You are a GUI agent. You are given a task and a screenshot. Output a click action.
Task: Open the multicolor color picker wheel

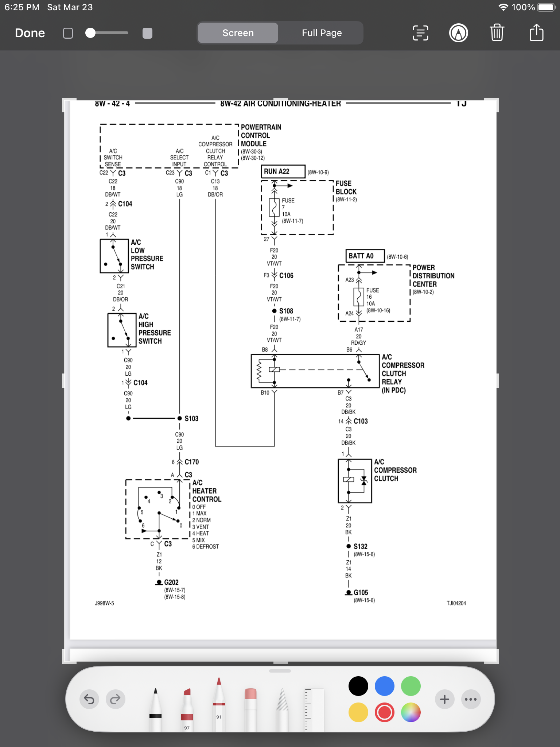[x=411, y=712]
